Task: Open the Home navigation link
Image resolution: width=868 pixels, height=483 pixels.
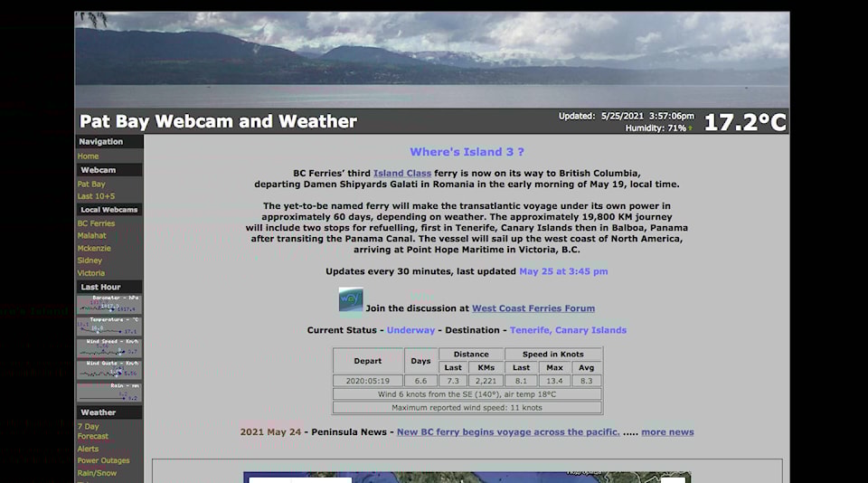Action: 88,156
